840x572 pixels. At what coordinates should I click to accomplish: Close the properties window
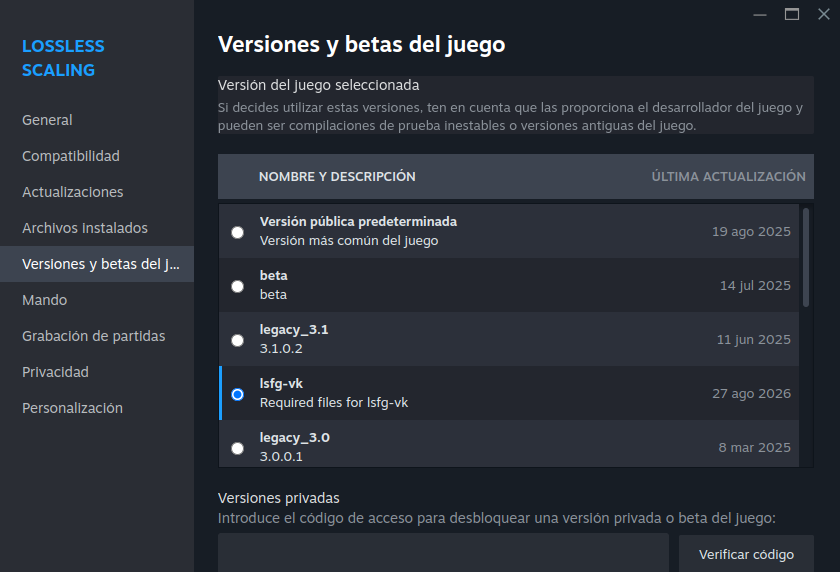pos(824,14)
